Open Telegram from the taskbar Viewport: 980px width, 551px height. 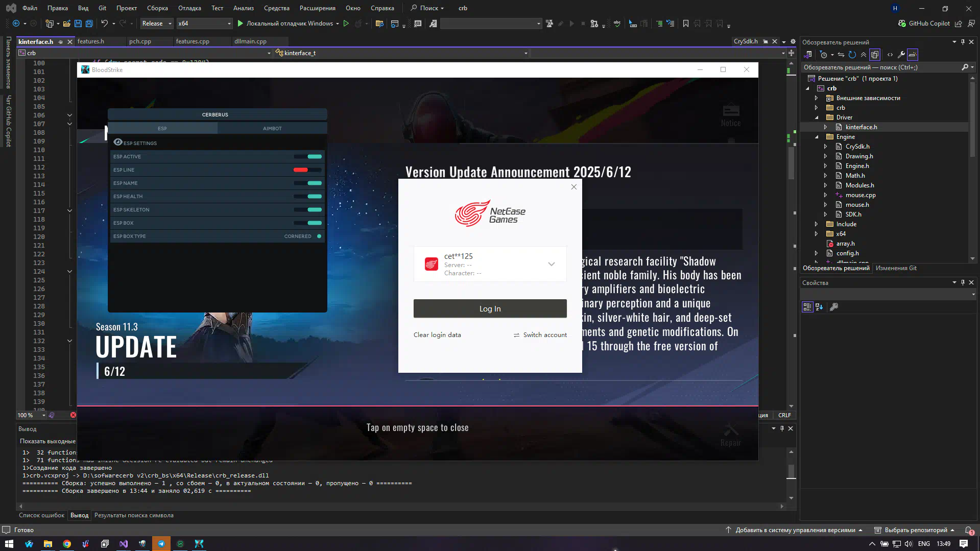click(161, 544)
